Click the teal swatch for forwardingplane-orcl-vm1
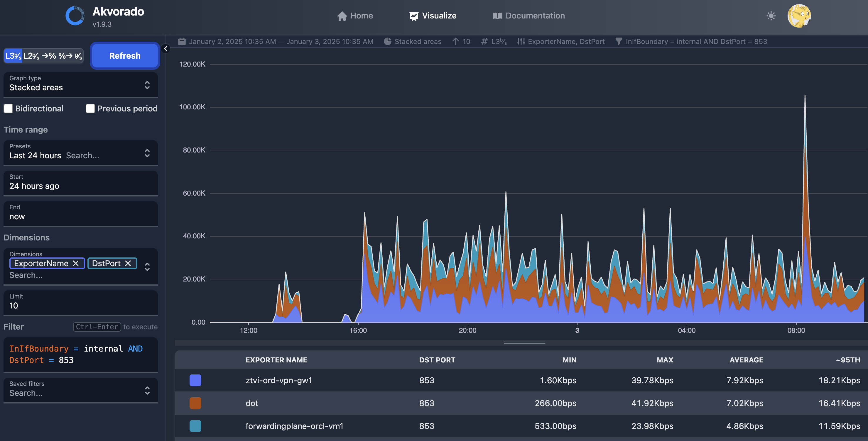The height and width of the screenshot is (441, 868). [195, 426]
